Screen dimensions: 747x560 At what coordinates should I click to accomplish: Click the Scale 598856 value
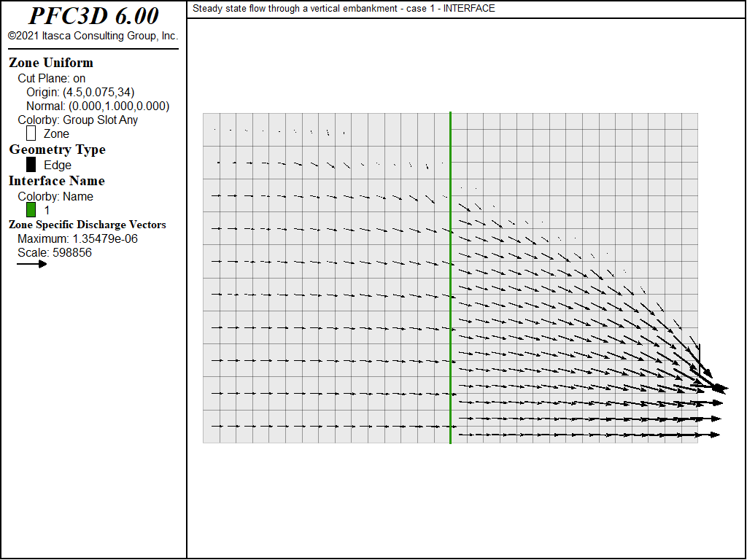click(55, 252)
